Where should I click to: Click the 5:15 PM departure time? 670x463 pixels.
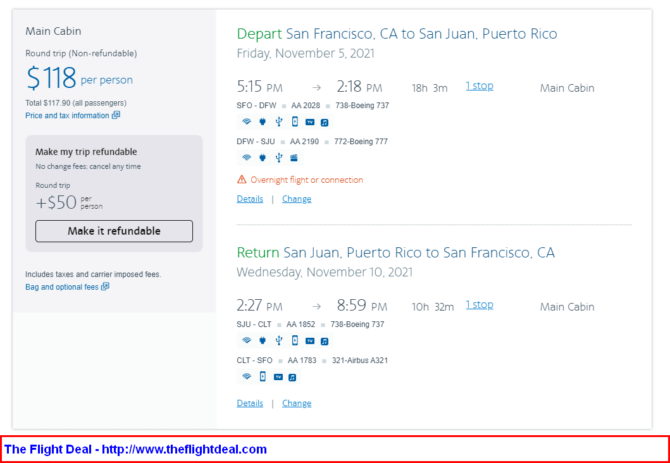click(x=260, y=87)
